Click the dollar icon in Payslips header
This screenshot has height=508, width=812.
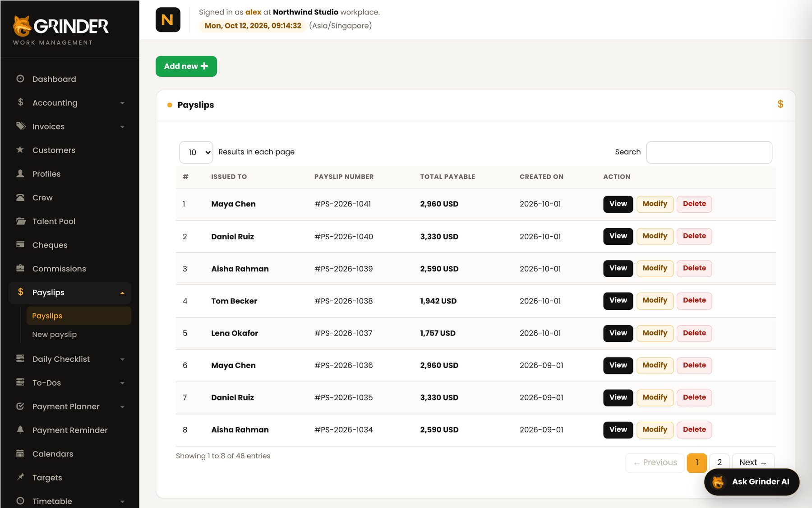(780, 104)
